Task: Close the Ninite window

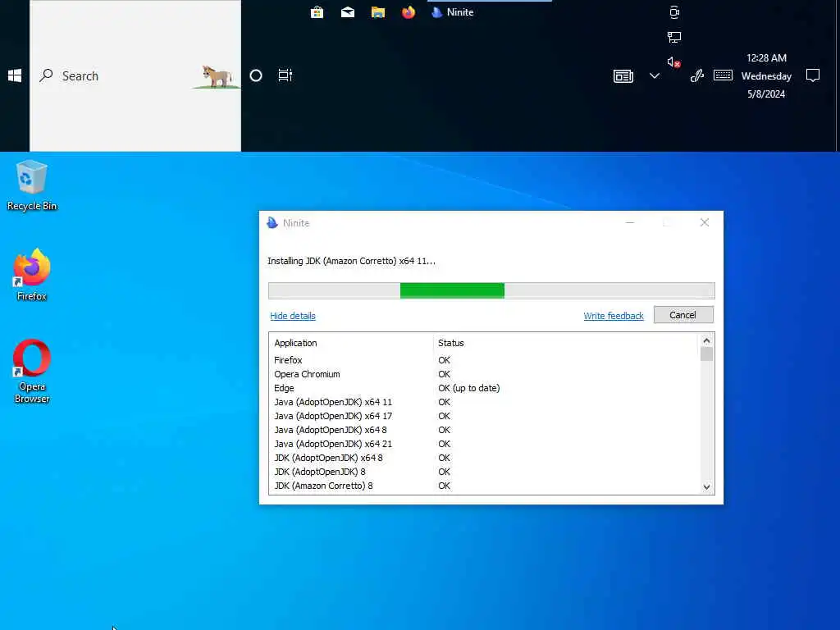Action: tap(705, 222)
